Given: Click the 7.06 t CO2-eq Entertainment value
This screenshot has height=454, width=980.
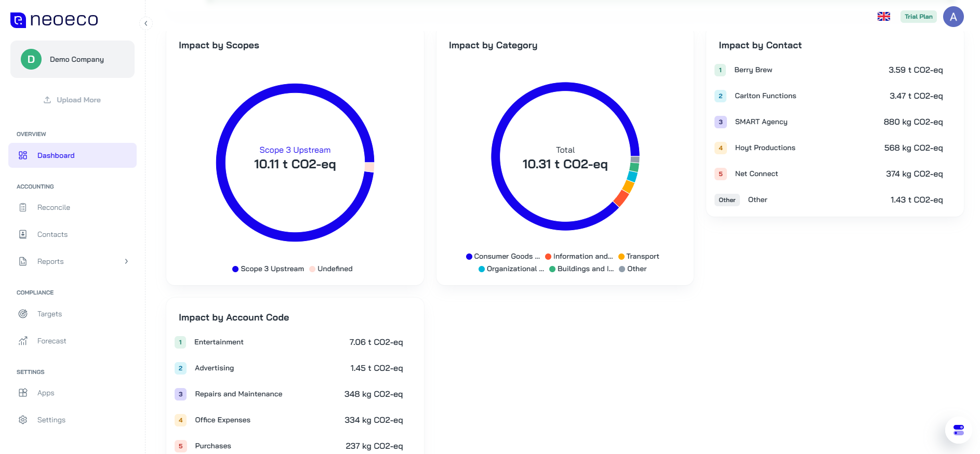Looking at the screenshot, I should click(376, 342).
